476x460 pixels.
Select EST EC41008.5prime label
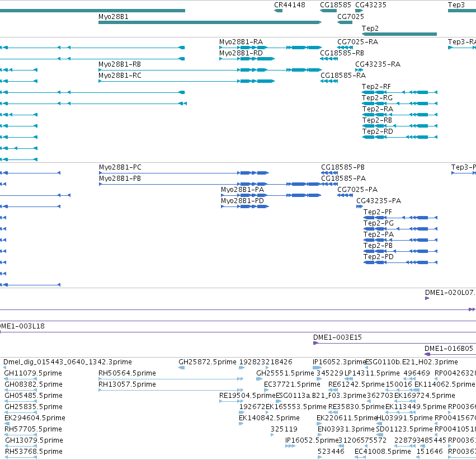coord(383,452)
